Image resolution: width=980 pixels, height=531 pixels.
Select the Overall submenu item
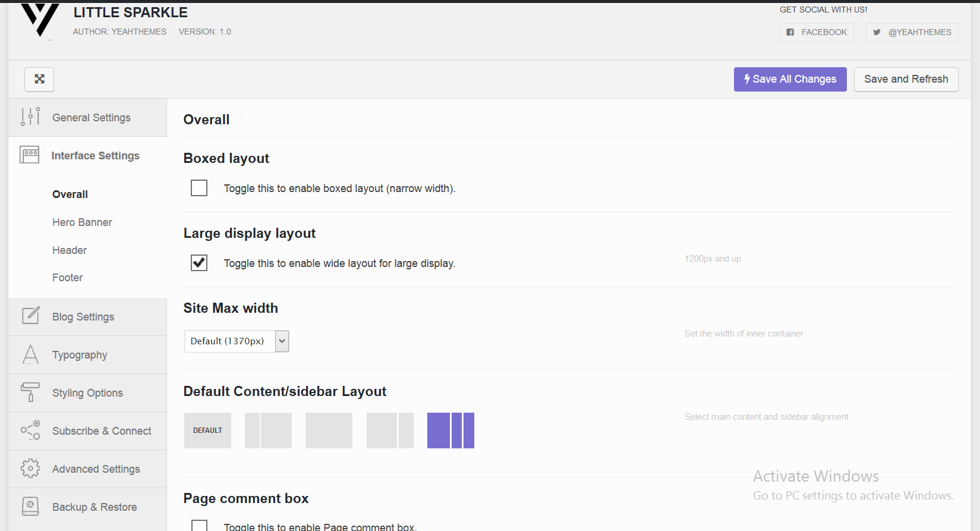pyautogui.click(x=70, y=194)
